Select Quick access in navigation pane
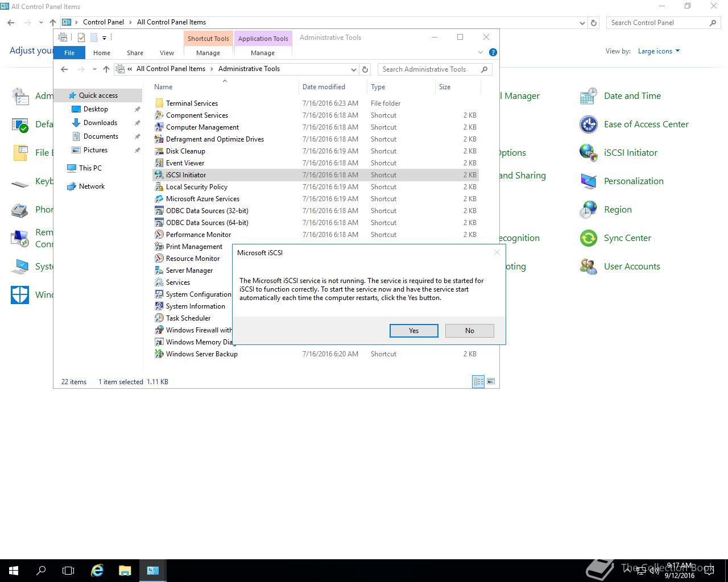Screen dimensions: 728x582 [x=98, y=95]
